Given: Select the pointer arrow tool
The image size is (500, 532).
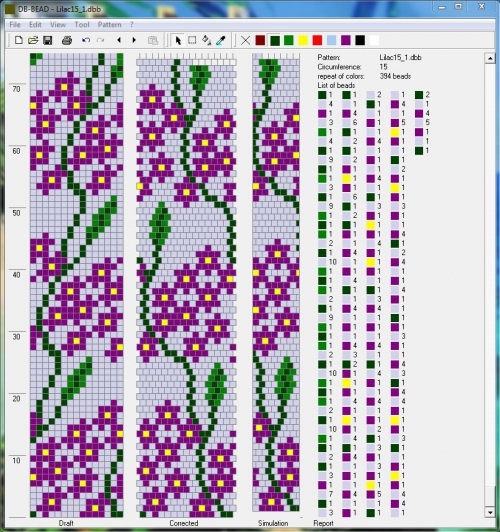Looking at the screenshot, I should pos(178,40).
